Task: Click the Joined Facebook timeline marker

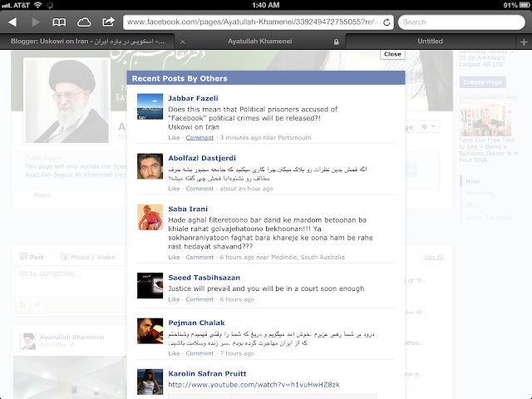Action: click(x=489, y=217)
